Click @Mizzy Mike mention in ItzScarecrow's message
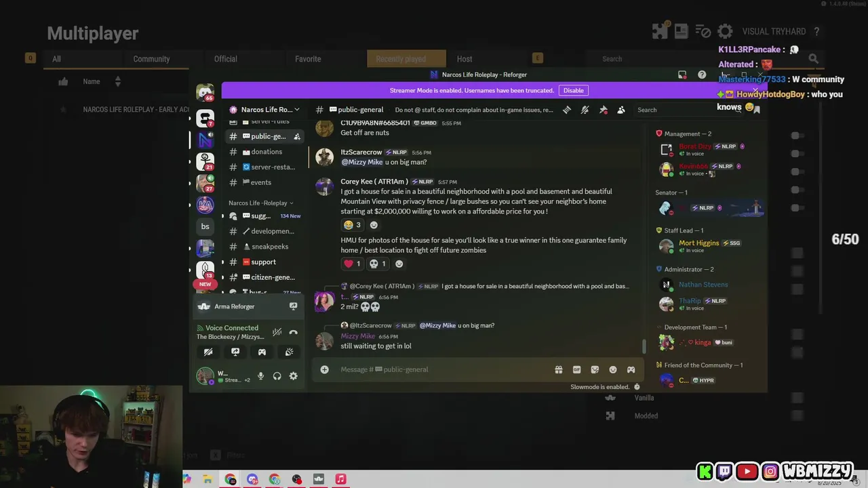This screenshot has height=488, width=868. pyautogui.click(x=361, y=163)
